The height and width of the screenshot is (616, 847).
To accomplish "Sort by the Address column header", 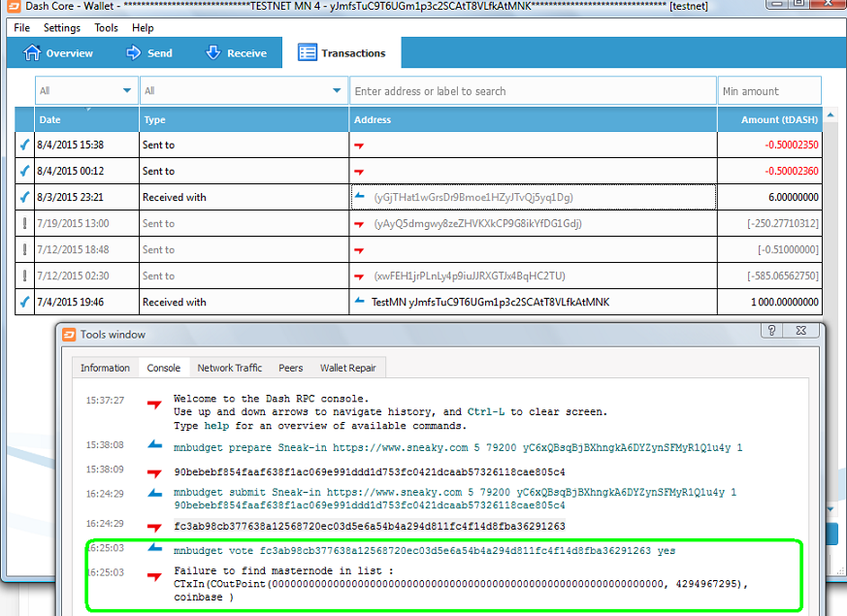I will [x=534, y=119].
